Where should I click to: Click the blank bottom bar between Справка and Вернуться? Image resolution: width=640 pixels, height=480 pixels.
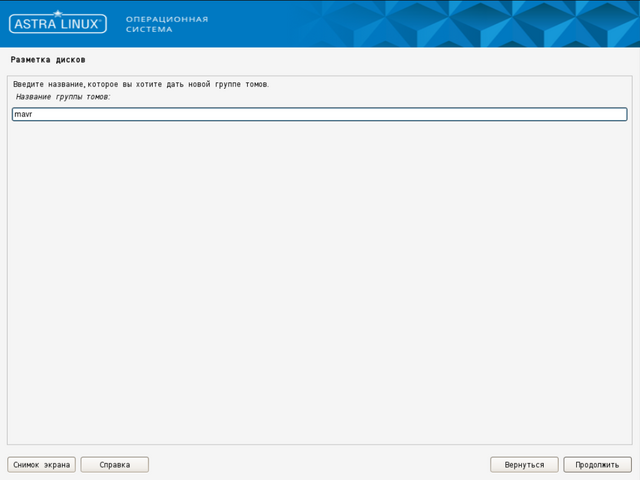coord(320,465)
